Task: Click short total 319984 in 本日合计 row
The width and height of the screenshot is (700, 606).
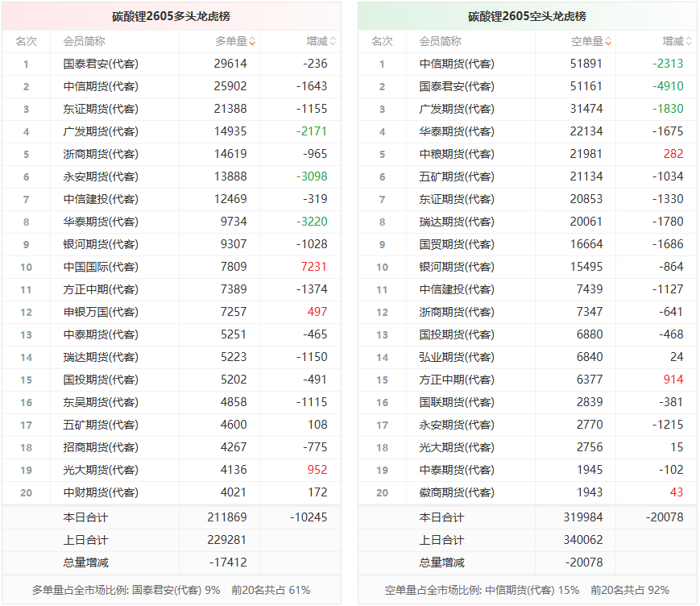Action: (x=583, y=517)
